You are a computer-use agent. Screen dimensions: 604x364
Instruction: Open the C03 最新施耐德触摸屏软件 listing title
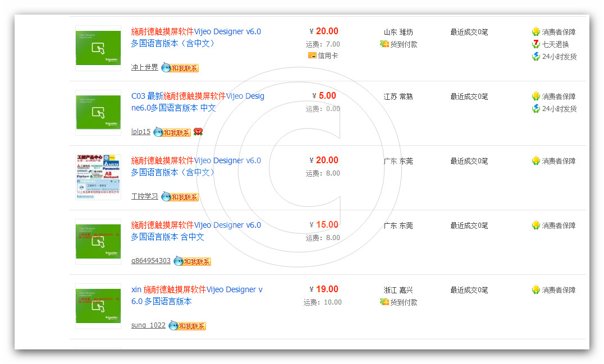197,102
